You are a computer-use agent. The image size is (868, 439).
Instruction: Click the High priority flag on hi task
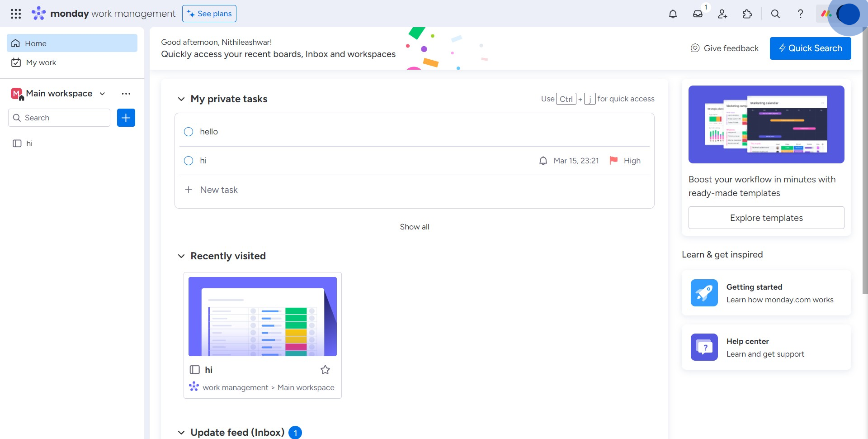coord(613,161)
